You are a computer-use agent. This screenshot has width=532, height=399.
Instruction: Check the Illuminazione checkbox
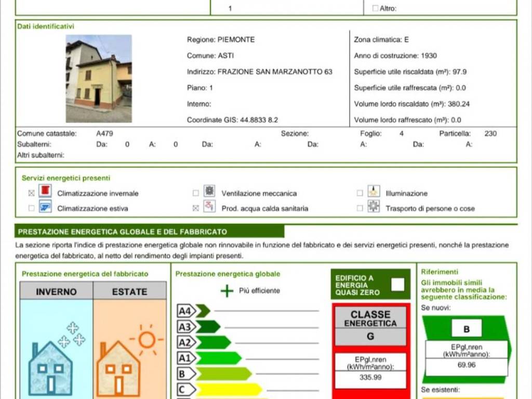coord(360,193)
